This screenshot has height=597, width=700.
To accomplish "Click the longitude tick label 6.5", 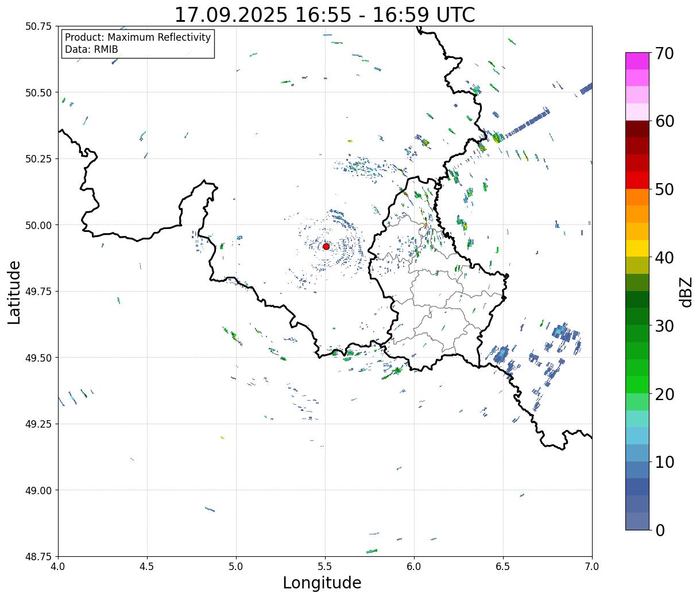I will [x=503, y=567].
